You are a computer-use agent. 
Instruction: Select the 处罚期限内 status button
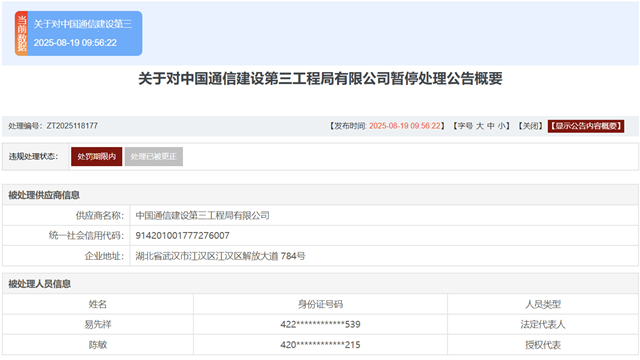[96, 156]
